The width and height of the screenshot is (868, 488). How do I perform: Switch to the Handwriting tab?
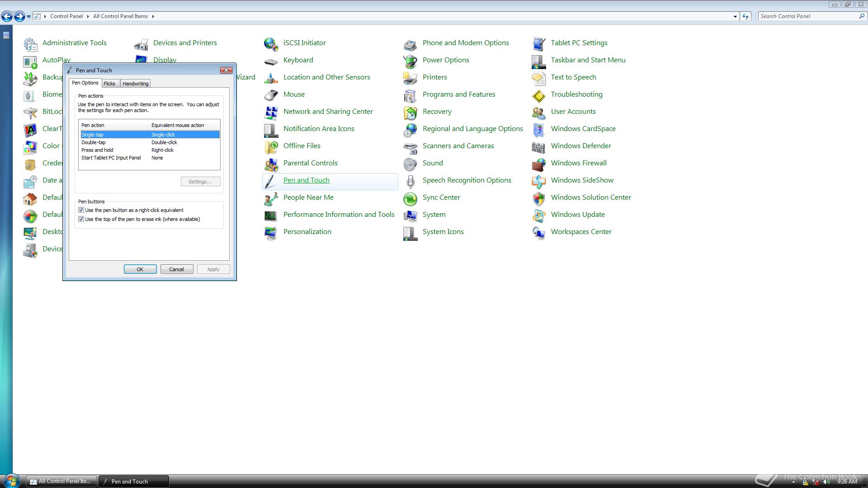pos(135,84)
